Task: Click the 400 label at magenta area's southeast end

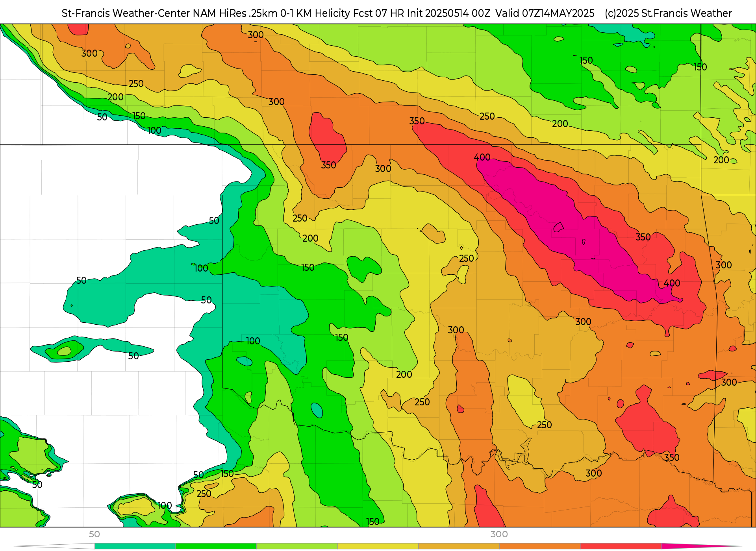Action: [672, 283]
